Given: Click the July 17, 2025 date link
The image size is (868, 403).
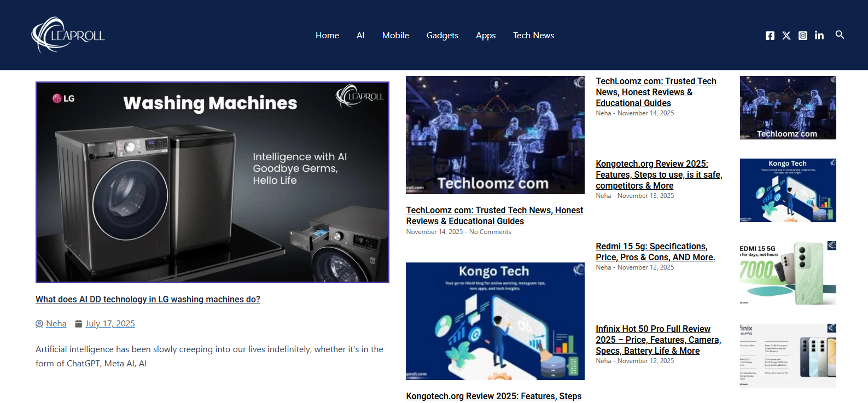Looking at the screenshot, I should (110, 324).
